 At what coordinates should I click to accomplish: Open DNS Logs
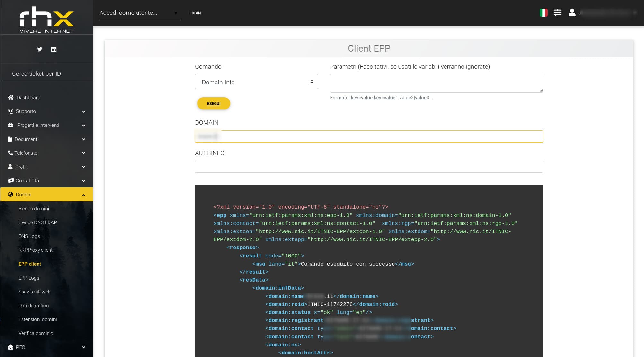pos(29,236)
